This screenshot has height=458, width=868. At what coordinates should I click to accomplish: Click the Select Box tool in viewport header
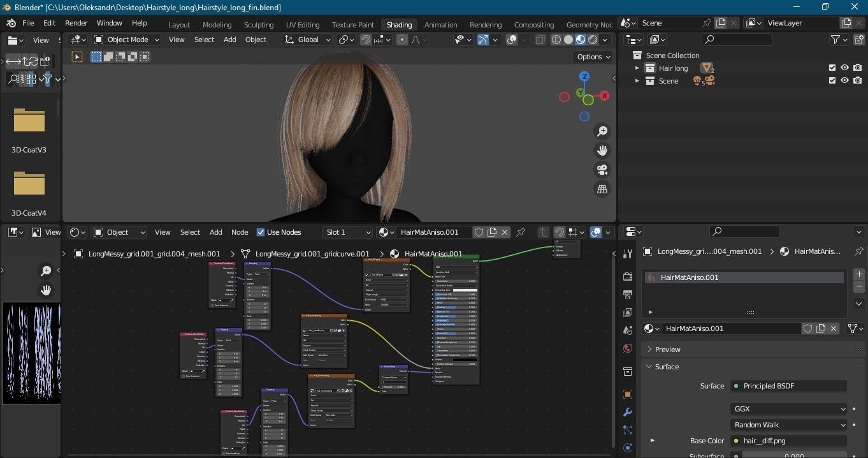(x=96, y=57)
